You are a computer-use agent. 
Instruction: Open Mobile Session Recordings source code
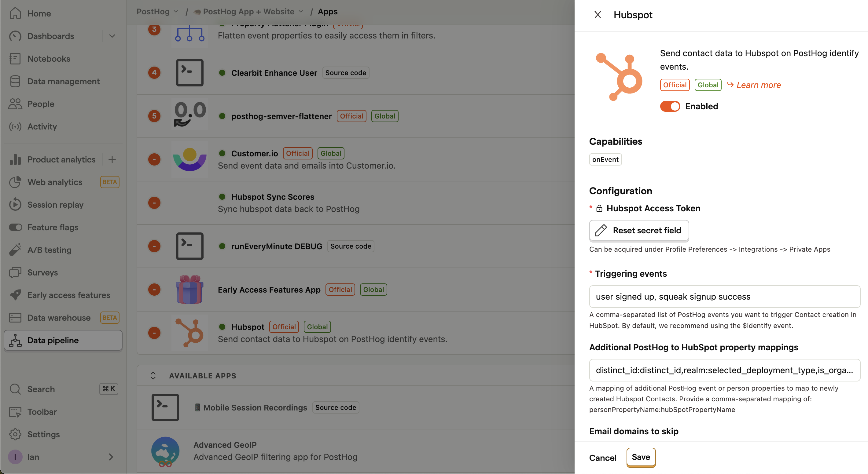[335, 407]
